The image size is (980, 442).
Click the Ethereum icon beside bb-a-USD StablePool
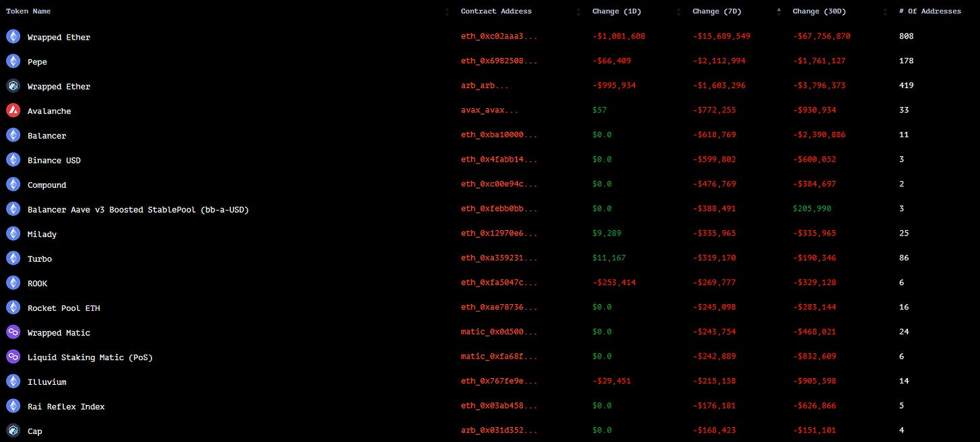(13, 209)
